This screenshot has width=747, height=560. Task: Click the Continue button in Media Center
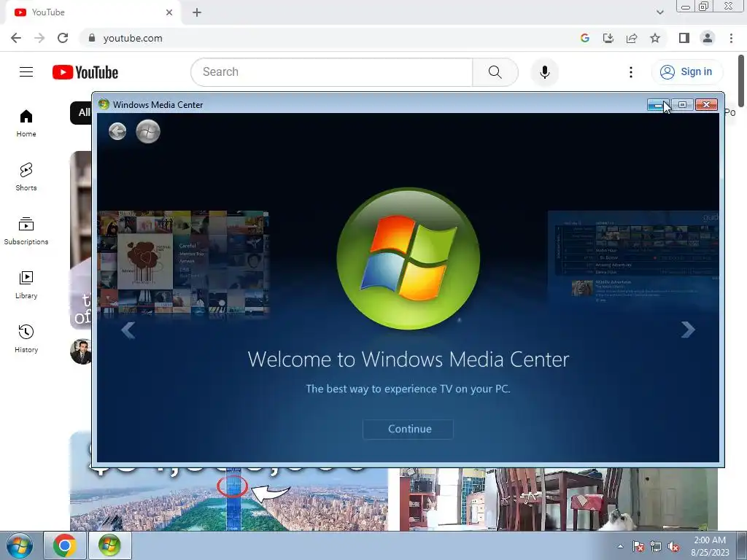tap(409, 429)
